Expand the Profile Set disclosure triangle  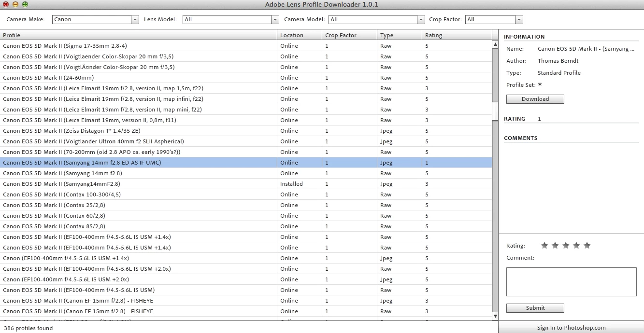[x=540, y=84]
